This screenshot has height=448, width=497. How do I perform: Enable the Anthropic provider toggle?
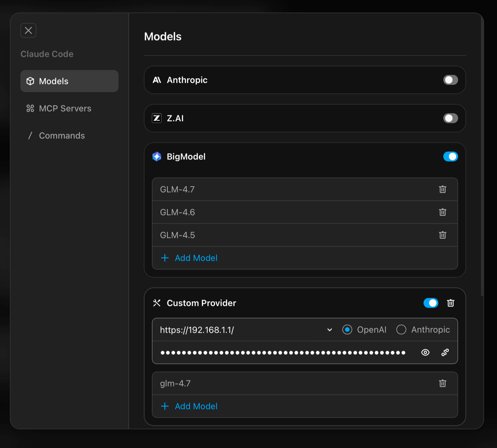(x=450, y=80)
